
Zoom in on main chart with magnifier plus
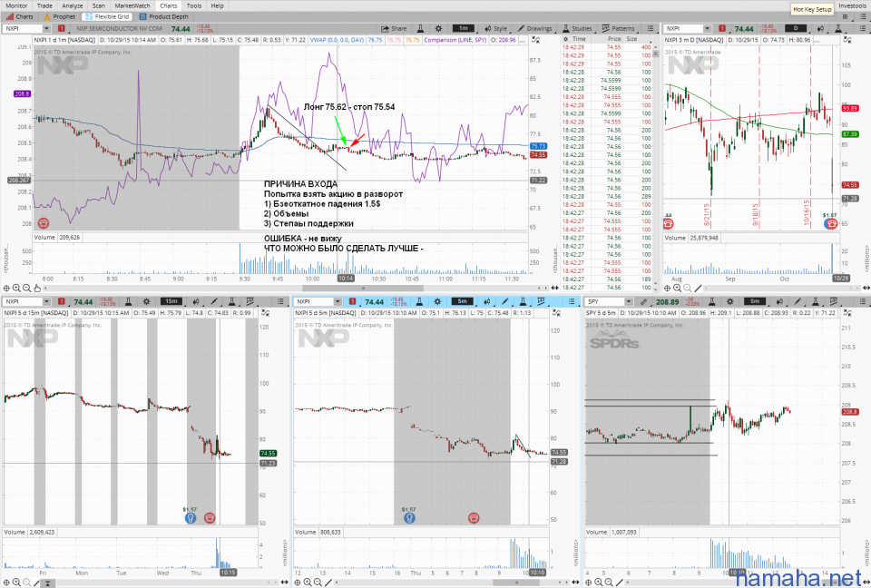(16, 288)
